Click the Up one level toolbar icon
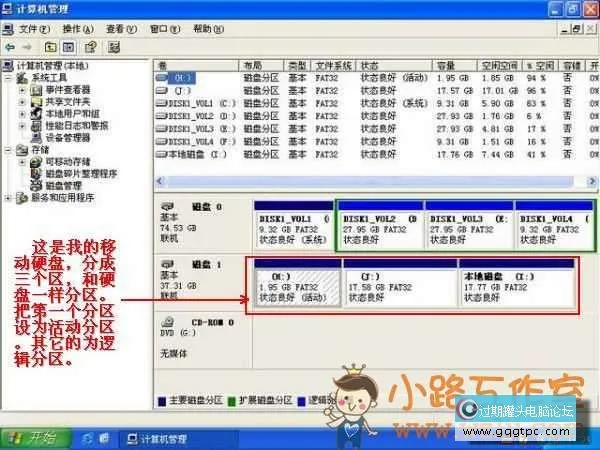The width and height of the screenshot is (600, 450). (51, 47)
